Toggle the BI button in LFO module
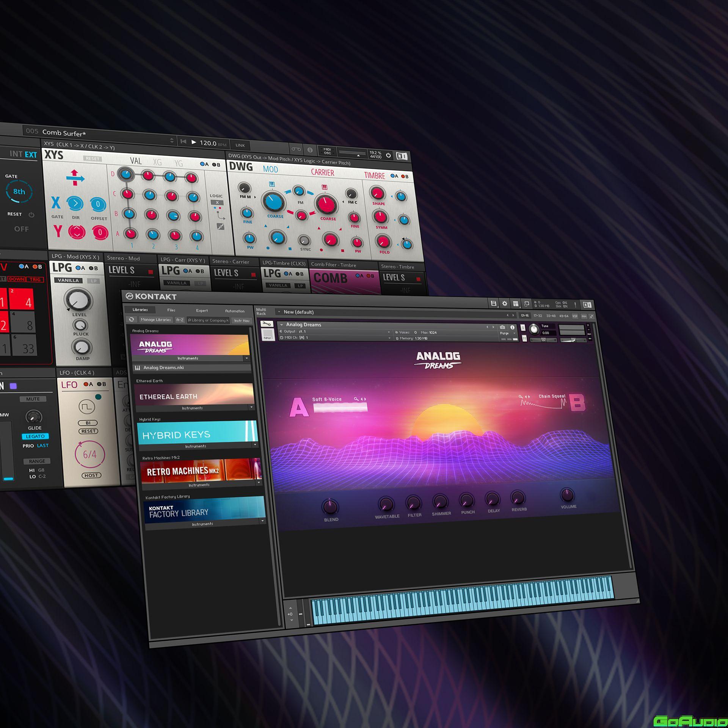Viewport: 728px width, 728px height. pos(88,423)
